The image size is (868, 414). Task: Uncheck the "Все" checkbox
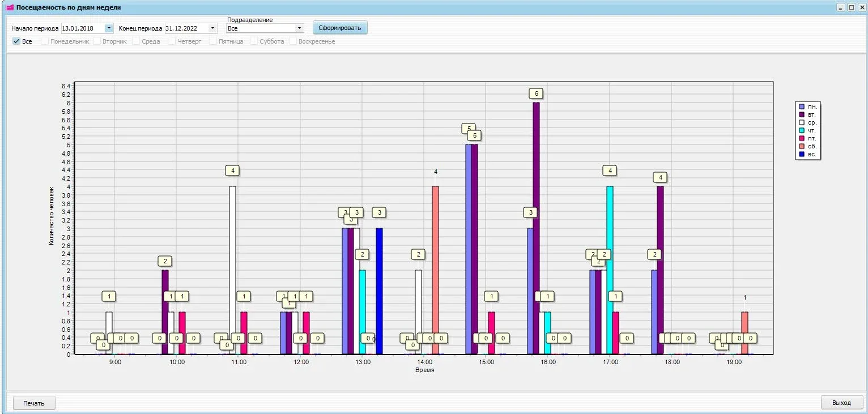tap(16, 41)
